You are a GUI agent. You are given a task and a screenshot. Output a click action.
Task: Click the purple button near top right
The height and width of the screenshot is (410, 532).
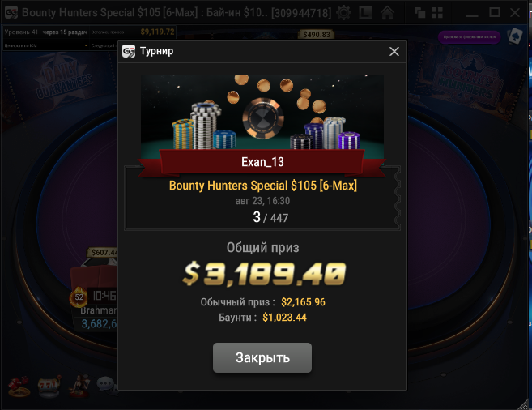click(469, 37)
